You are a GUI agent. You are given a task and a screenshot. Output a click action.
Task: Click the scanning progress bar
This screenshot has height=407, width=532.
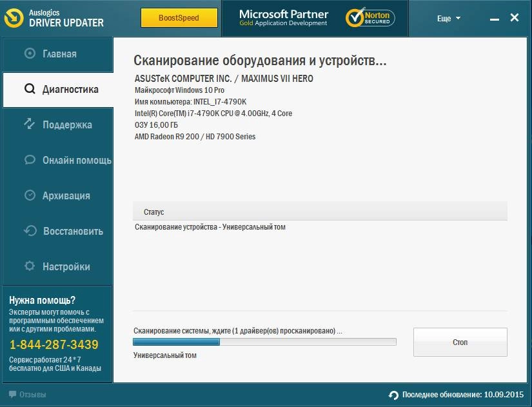(264, 342)
